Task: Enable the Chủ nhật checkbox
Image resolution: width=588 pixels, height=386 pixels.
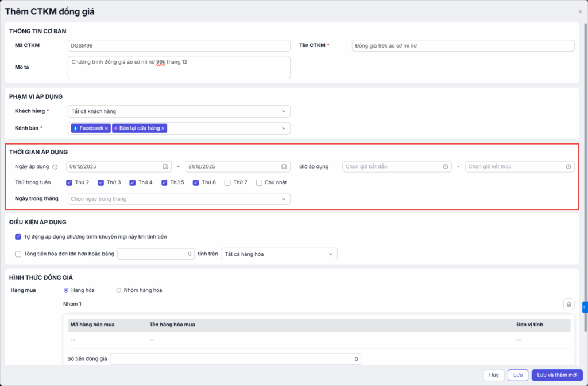Action: [x=260, y=182]
